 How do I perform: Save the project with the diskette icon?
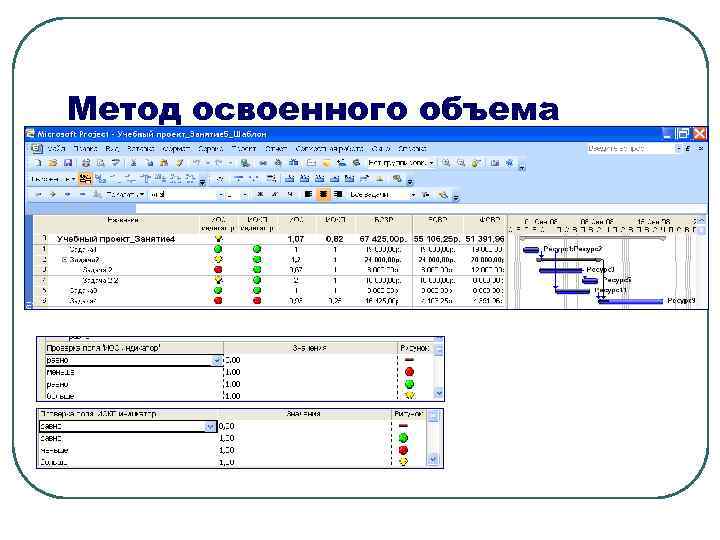point(68,163)
